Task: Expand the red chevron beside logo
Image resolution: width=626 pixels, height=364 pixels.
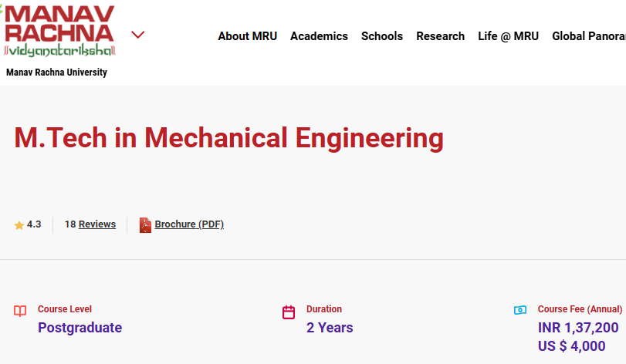Action: point(137,35)
